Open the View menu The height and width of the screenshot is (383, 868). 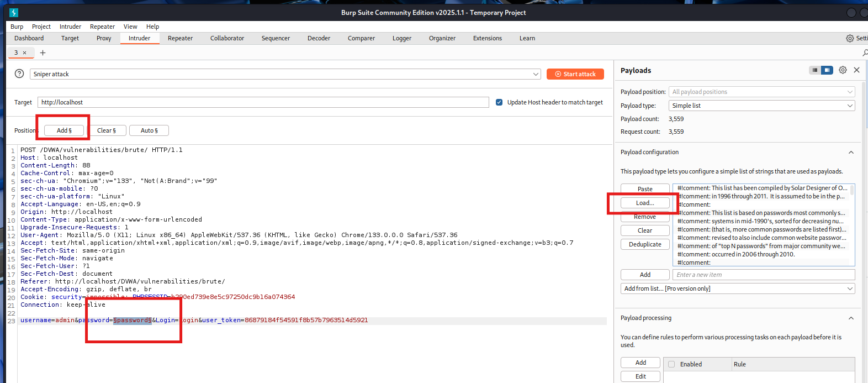130,27
